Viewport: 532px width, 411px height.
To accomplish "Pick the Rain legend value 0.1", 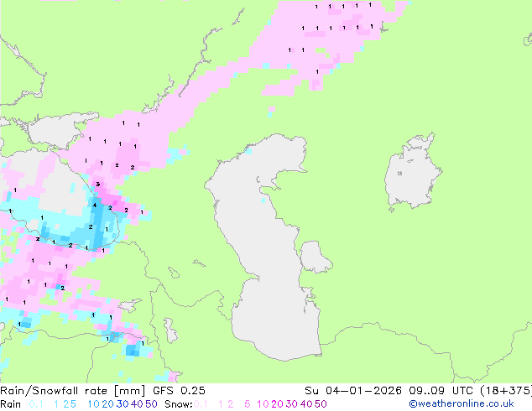I will pyautogui.click(x=36, y=404).
